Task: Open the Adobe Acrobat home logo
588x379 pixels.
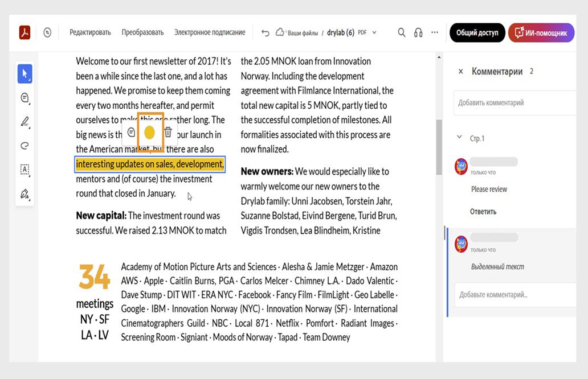Action: (24, 32)
